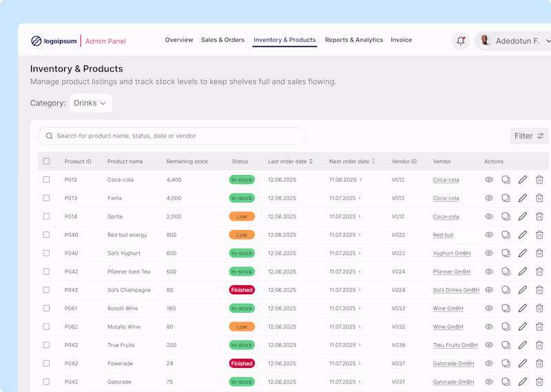Open the Red bull vendor link

(443, 235)
